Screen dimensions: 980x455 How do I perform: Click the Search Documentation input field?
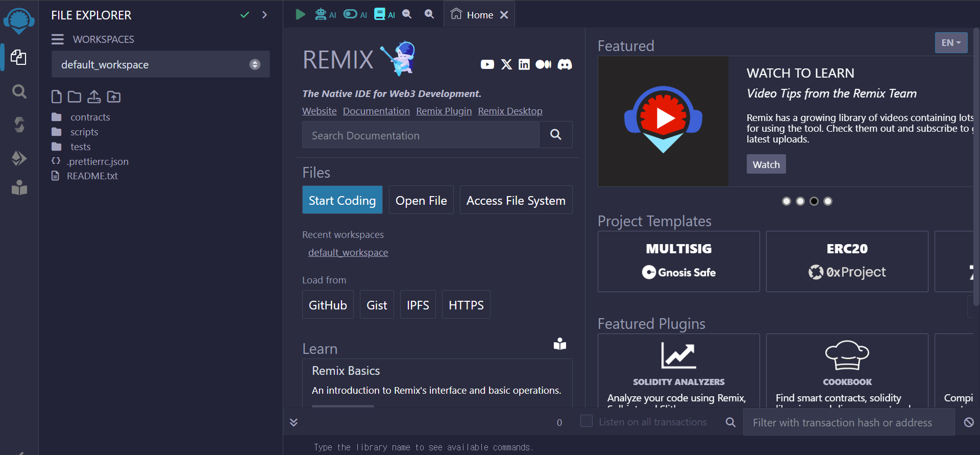click(421, 135)
